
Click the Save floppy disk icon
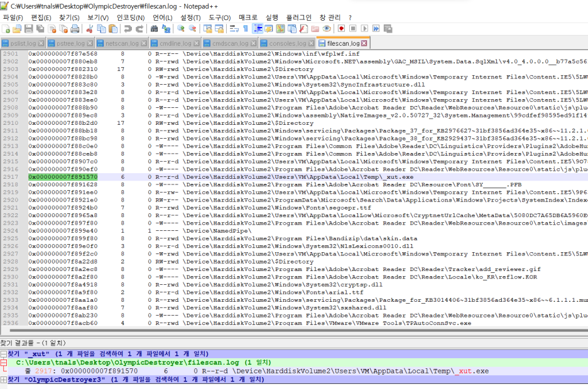28,29
